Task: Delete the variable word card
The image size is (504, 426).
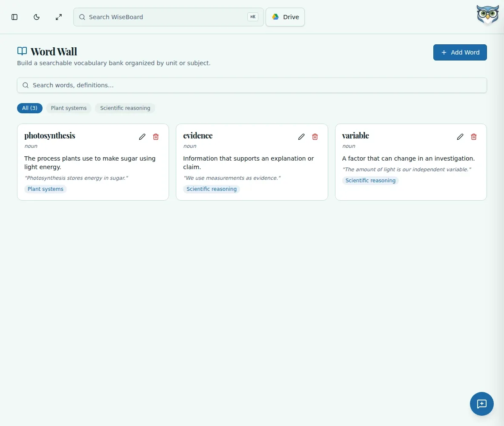Action: pos(474,137)
